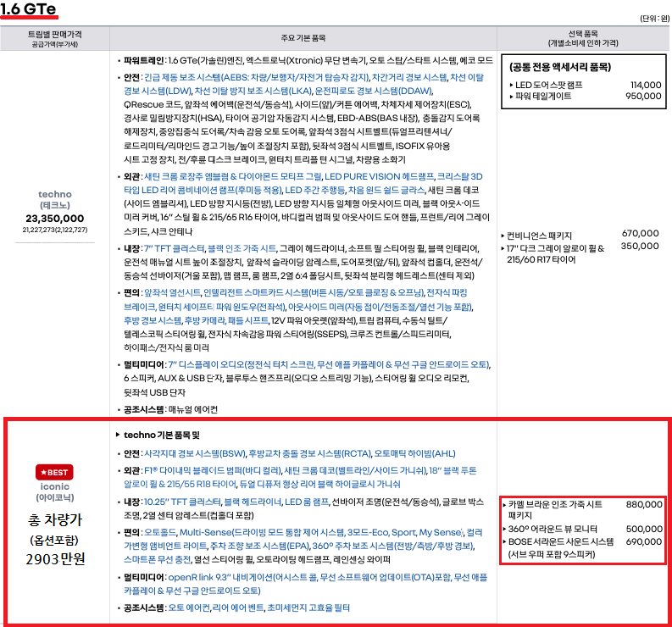Screen dimensions: 672x627
Task: Click the "레인센싱 와이퍼" text
Action: 362,559
